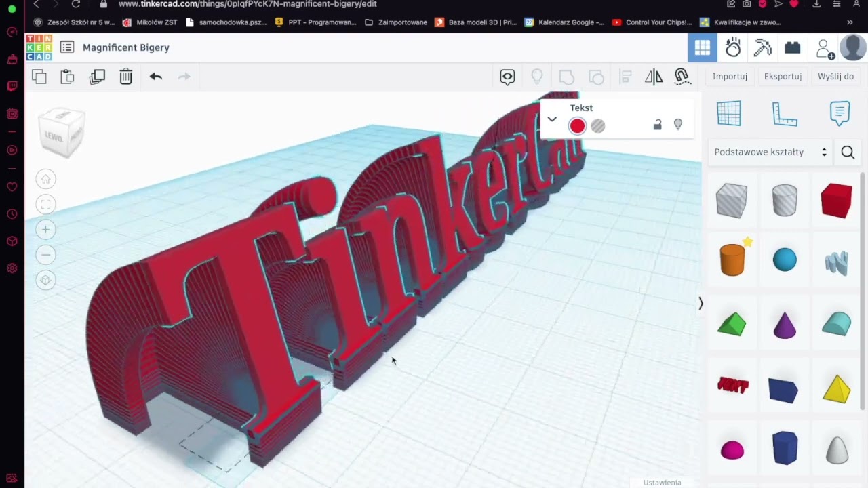Select the orange Cylinder shape
The width and height of the screenshot is (868, 488).
pos(732,260)
